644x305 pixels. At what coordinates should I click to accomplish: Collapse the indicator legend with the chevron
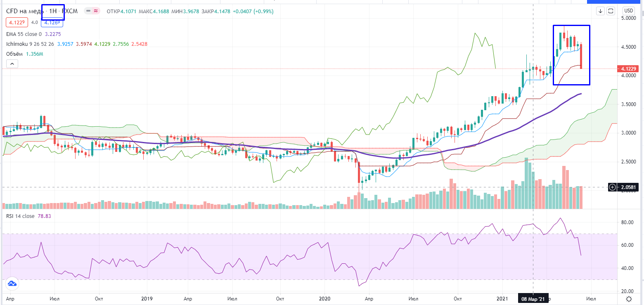click(x=12, y=64)
